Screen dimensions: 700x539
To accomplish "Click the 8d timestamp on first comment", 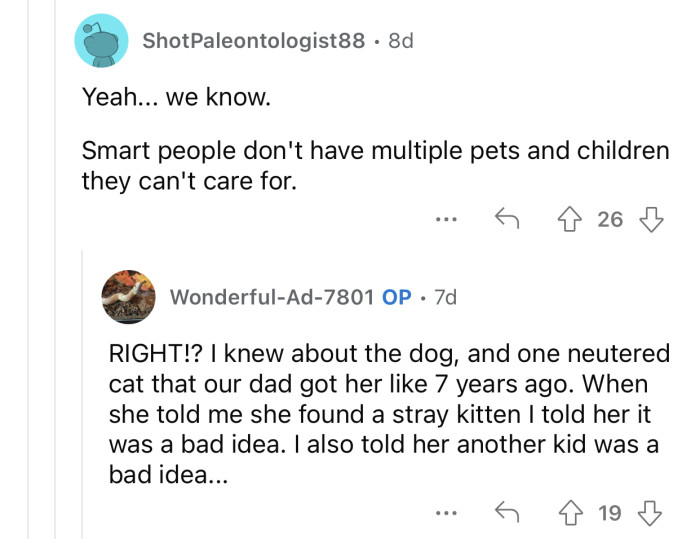I will pos(400,41).
